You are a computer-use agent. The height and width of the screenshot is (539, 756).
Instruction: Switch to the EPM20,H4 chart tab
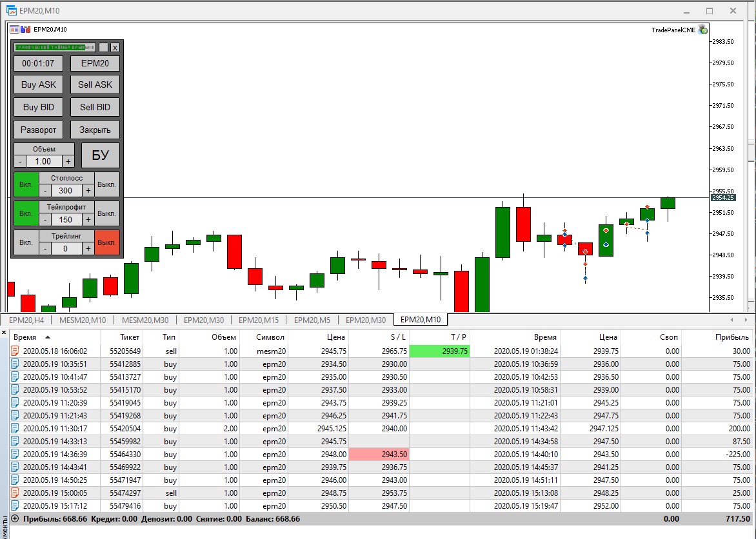point(26,320)
